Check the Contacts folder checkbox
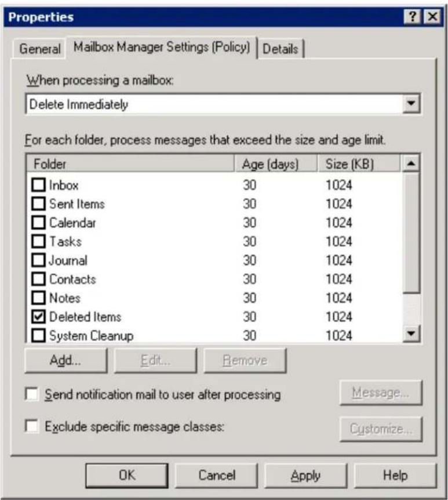Screen dimensions: 448x500 pyautogui.click(x=39, y=279)
